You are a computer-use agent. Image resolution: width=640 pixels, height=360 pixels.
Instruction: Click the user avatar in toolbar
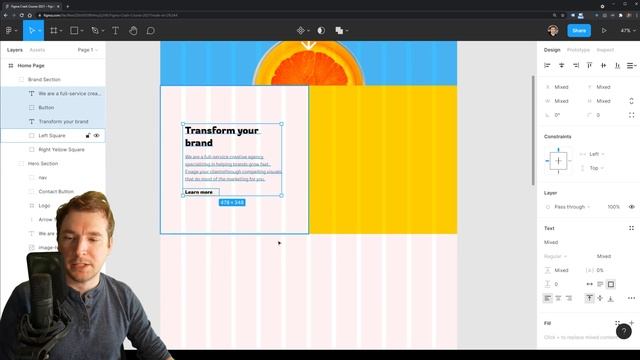point(553,31)
